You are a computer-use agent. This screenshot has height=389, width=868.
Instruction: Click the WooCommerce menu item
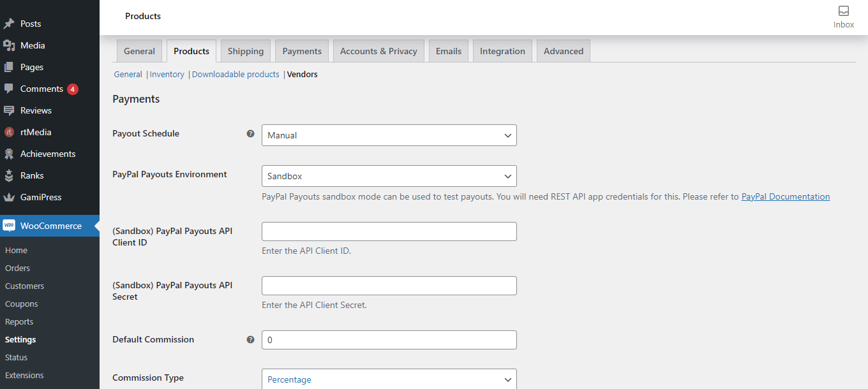[x=50, y=226]
